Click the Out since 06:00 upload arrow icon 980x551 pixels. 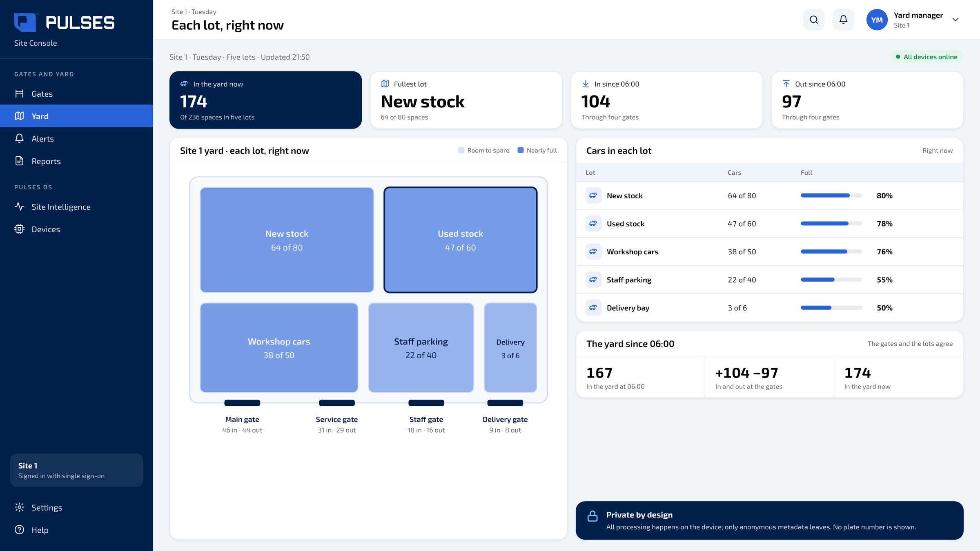click(x=786, y=84)
